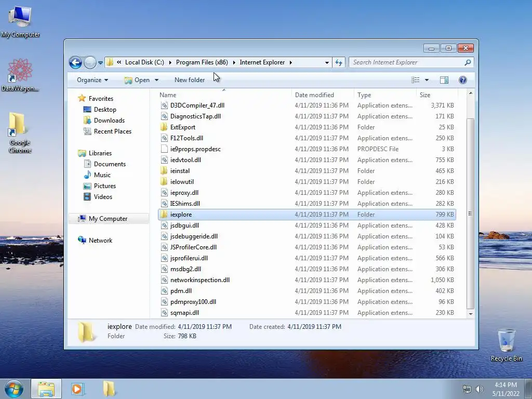Open Documents library
Viewport: 532px width, 399px height.
[x=110, y=164]
